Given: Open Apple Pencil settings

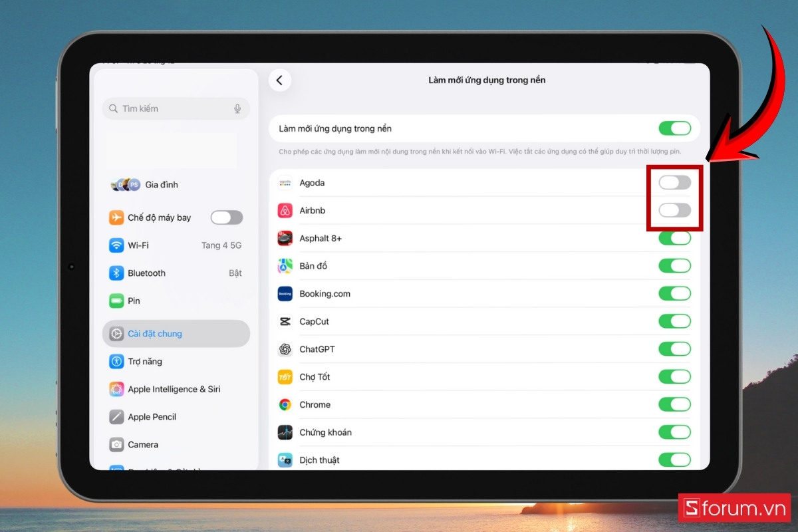Looking at the screenshot, I should tap(176, 417).
